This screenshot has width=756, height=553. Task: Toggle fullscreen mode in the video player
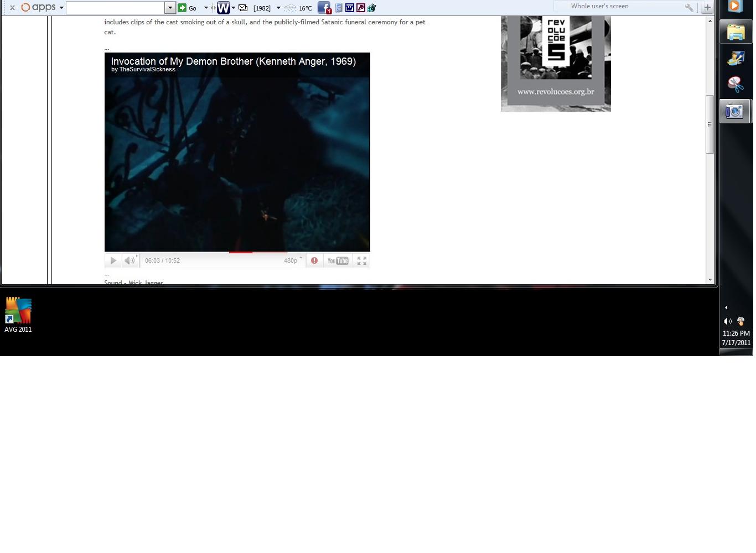pos(362,261)
